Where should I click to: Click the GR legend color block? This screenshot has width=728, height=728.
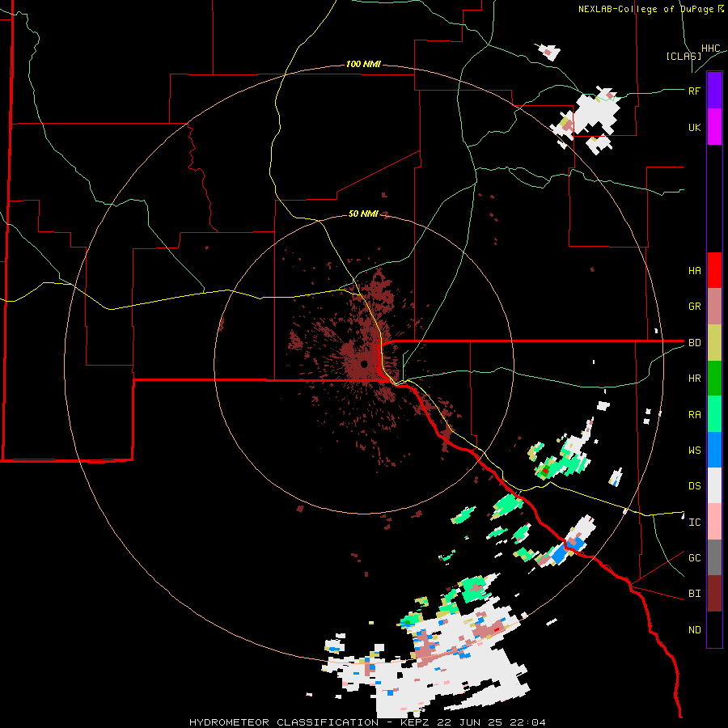(714, 307)
